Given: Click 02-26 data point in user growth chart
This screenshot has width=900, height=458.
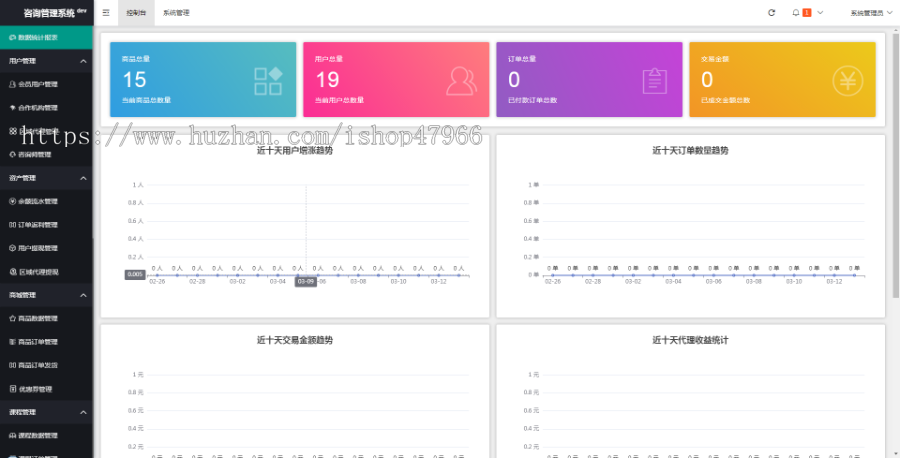Looking at the screenshot, I should 157,275.
